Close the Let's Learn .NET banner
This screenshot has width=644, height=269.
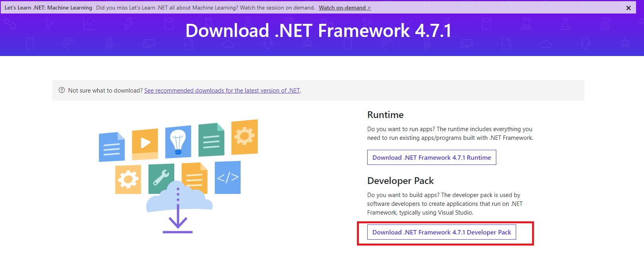629,8
